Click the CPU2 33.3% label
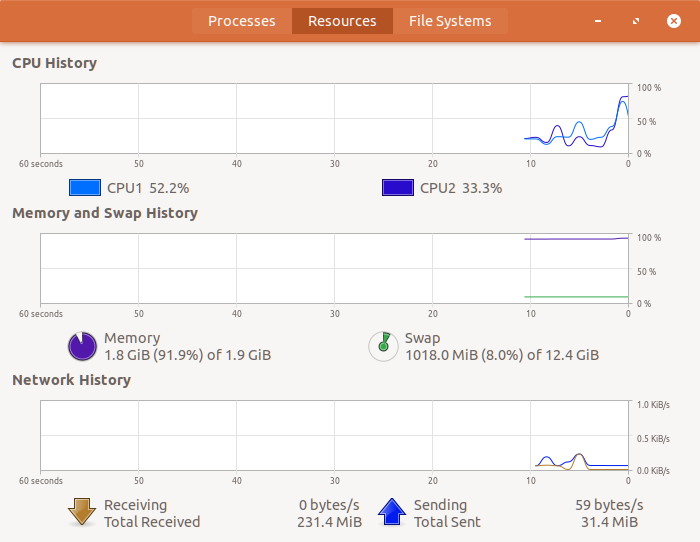700x542 pixels. pos(461,187)
